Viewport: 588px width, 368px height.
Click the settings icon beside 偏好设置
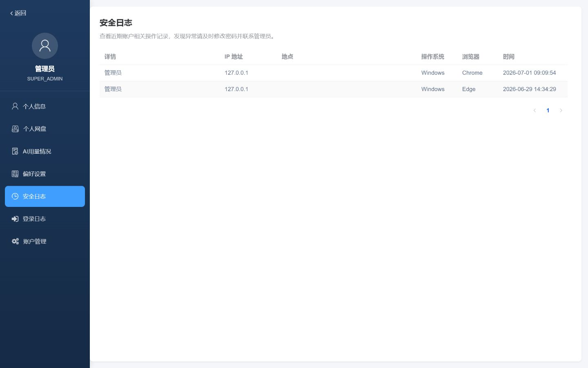pos(15,174)
